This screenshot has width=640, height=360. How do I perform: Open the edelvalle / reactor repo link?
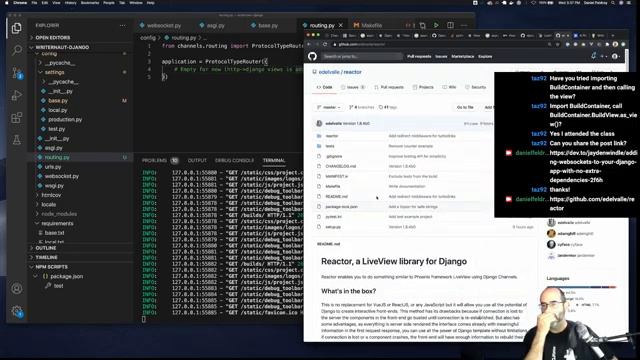(340, 72)
